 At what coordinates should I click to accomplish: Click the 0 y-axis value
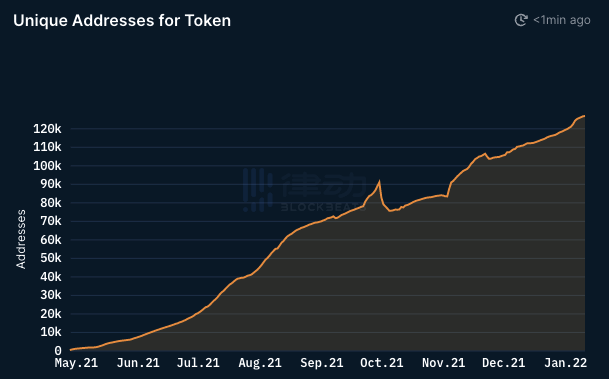click(58, 351)
